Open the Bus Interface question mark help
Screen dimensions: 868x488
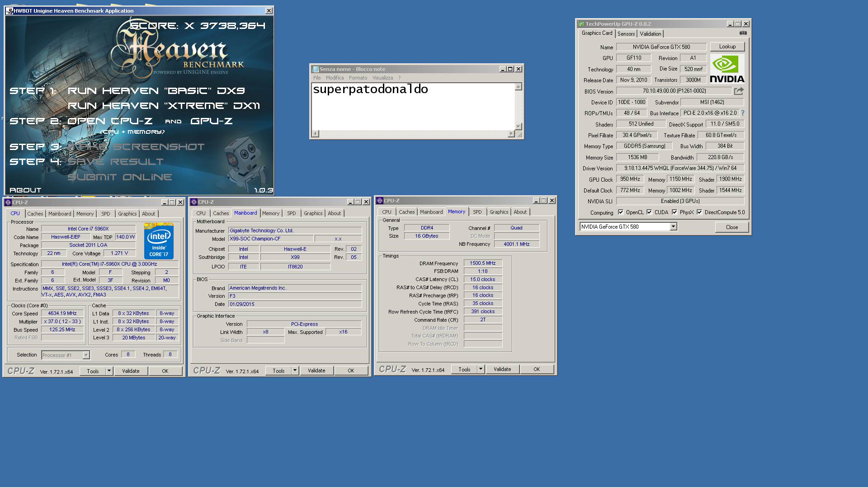742,113
